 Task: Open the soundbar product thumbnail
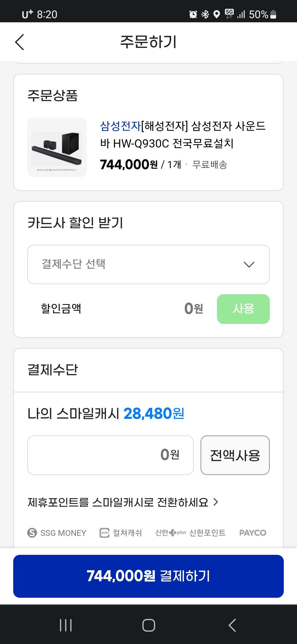pyautogui.click(x=57, y=147)
